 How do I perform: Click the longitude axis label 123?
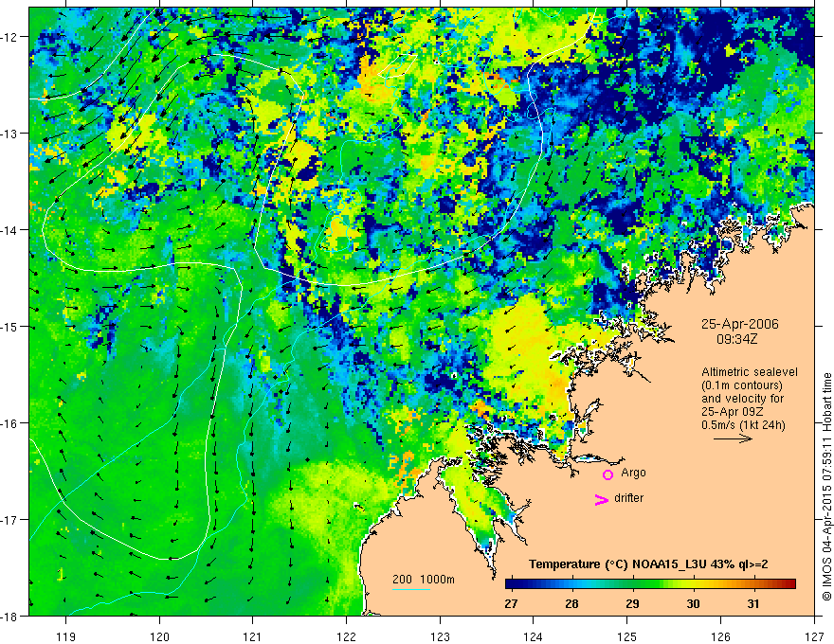(x=440, y=636)
